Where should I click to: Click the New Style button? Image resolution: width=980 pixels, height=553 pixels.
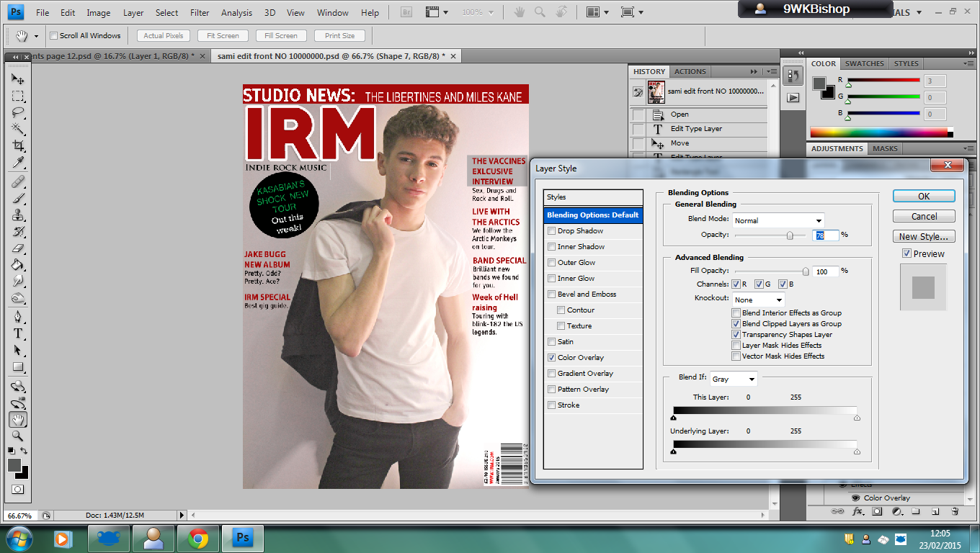[x=924, y=236]
